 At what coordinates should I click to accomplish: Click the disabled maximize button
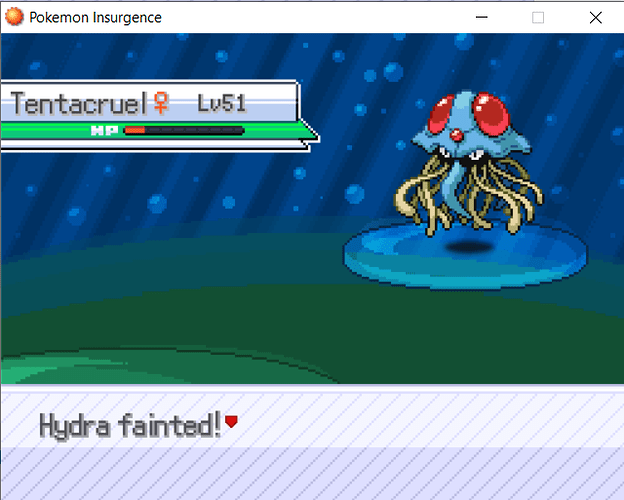point(538,18)
